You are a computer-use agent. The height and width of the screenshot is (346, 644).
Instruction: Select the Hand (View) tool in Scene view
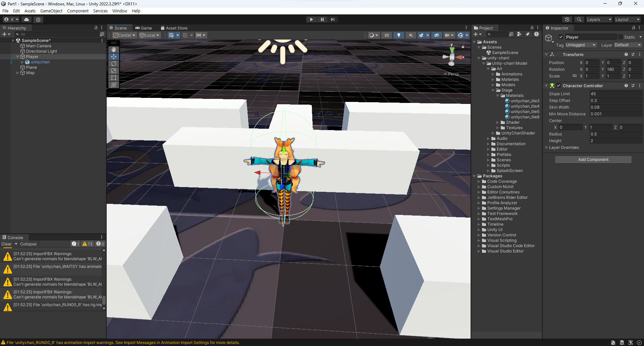coord(114,50)
